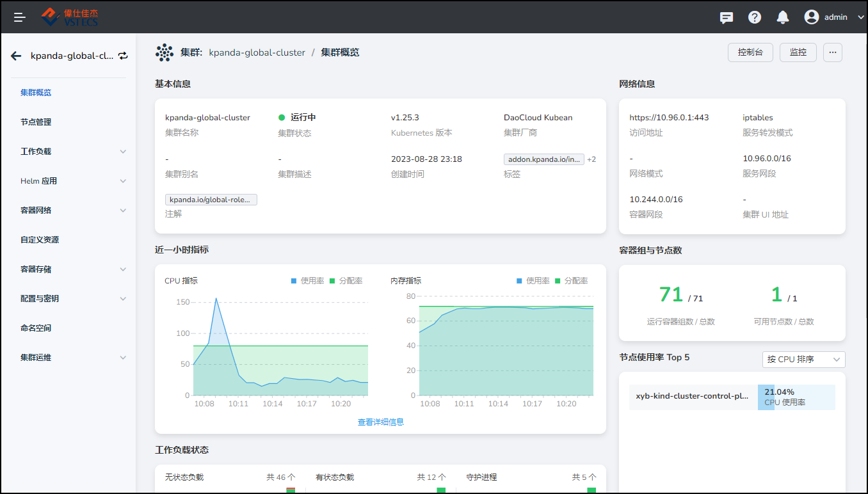Viewport: 868px width, 494px height.
Task: Click the DaoCloud Kubean vendor text
Action: click(538, 118)
